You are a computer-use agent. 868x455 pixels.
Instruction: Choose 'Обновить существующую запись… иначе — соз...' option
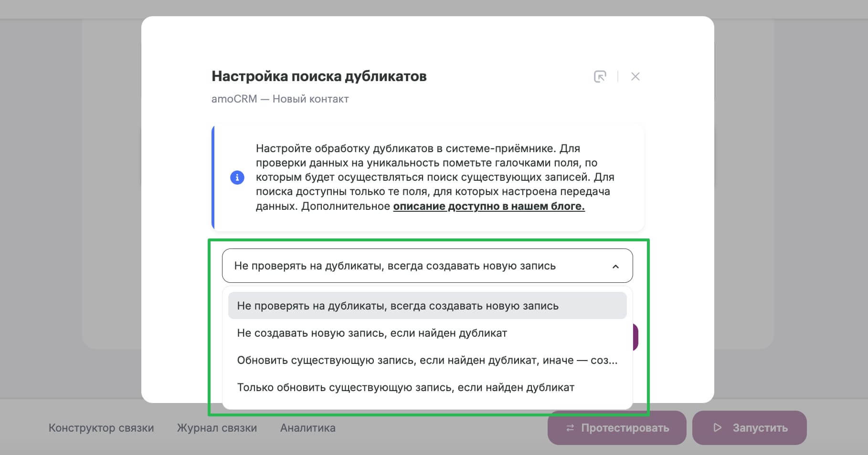[427, 360]
